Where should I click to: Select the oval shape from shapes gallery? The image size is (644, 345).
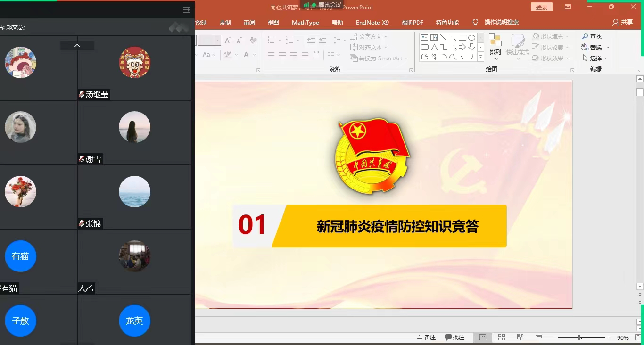(x=471, y=38)
